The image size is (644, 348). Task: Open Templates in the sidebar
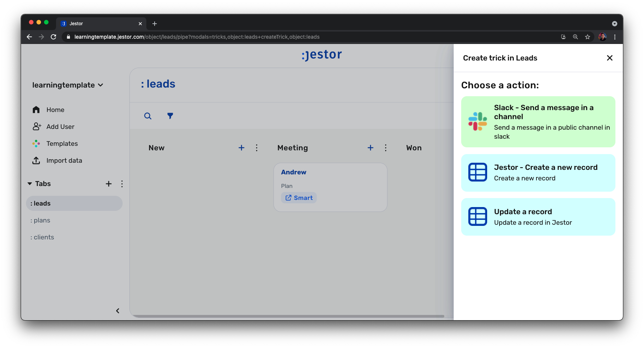coord(55,144)
